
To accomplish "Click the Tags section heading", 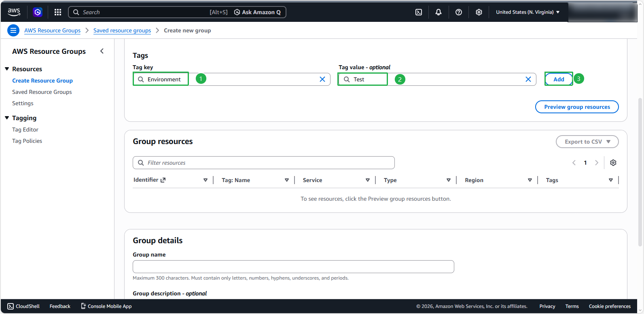I will pyautogui.click(x=140, y=55).
